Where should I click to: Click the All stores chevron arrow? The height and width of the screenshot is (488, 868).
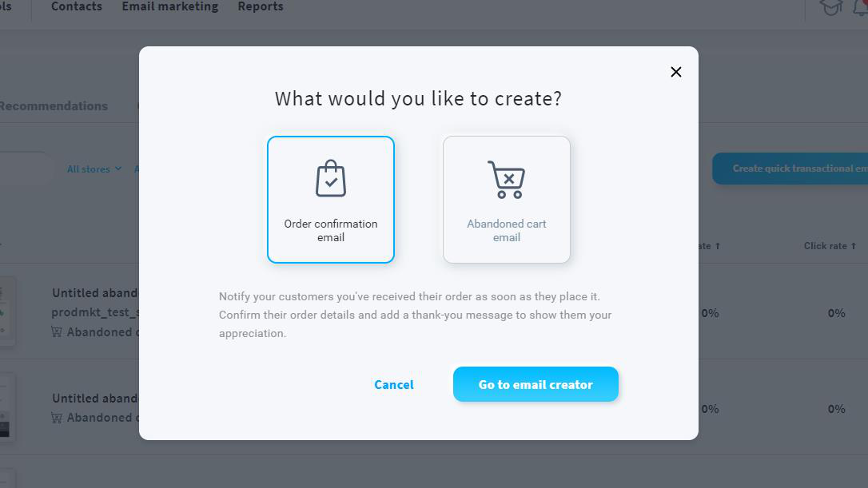pyautogui.click(x=118, y=169)
